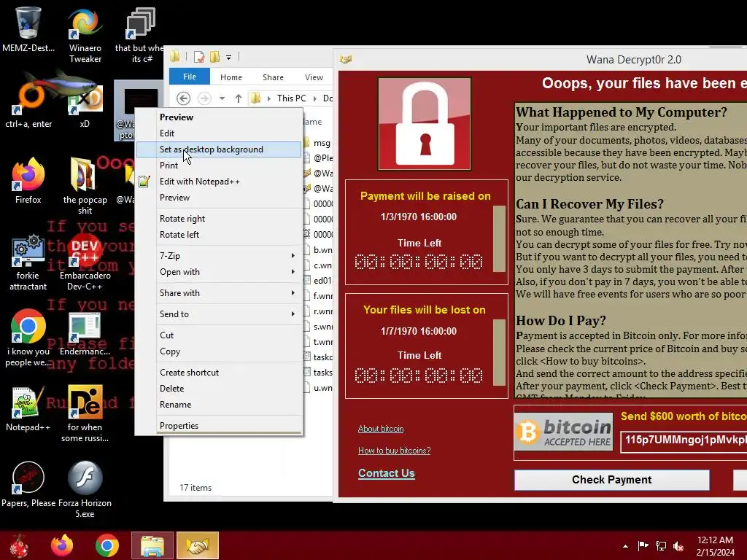Go up one folder level in Explorer
Viewport: 747px width, 560px height.
[239, 98]
